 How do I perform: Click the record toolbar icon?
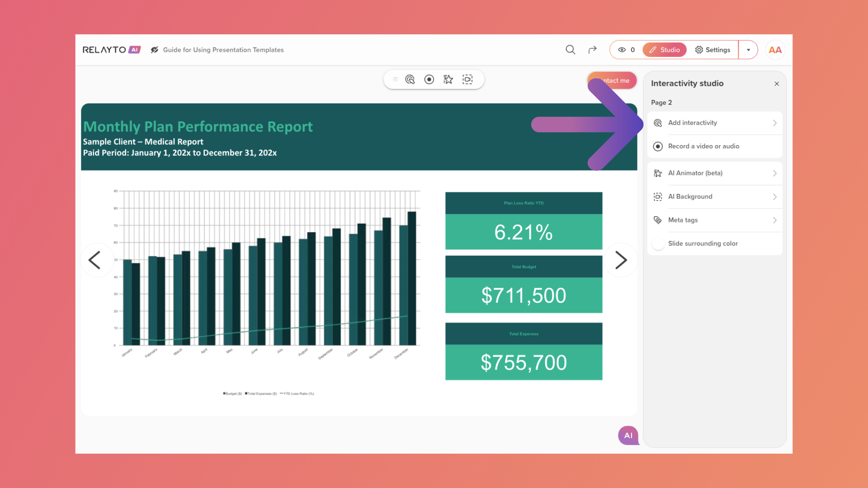(429, 80)
